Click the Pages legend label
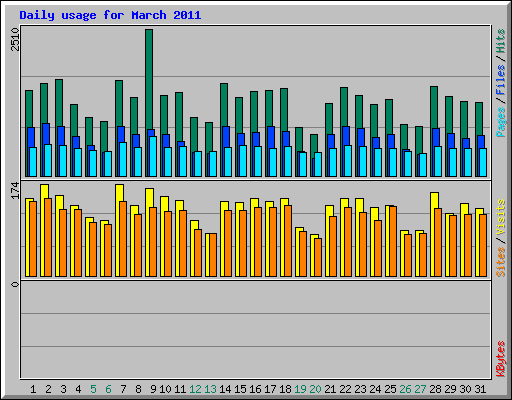 pyautogui.click(x=501, y=122)
